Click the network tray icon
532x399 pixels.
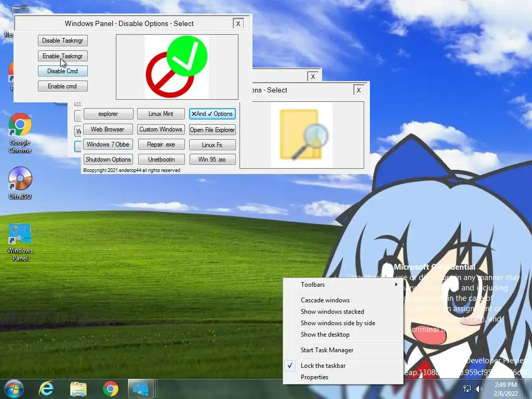click(x=467, y=389)
